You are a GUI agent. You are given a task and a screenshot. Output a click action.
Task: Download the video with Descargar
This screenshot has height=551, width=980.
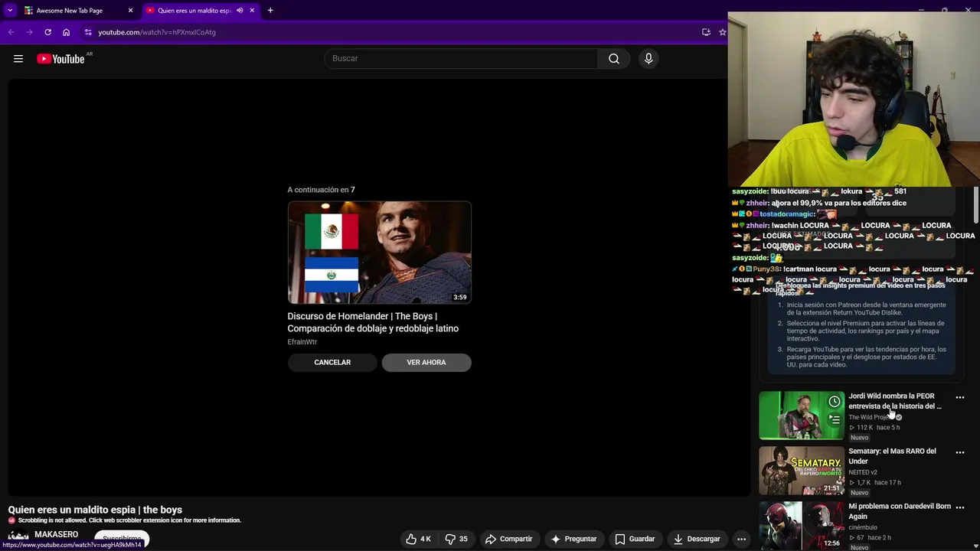(x=697, y=539)
